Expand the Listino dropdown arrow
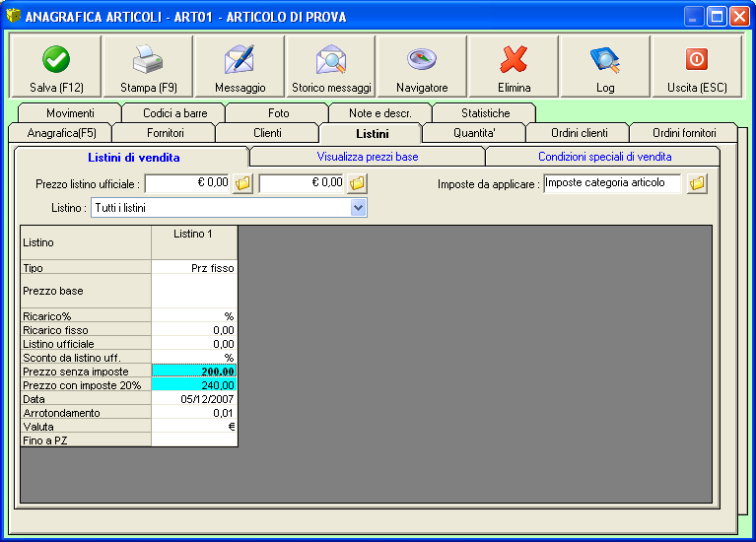This screenshot has height=542, width=756. [358, 208]
